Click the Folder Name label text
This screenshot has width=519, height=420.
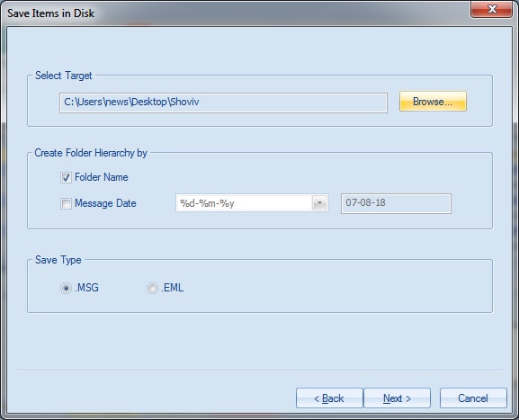pyautogui.click(x=102, y=177)
